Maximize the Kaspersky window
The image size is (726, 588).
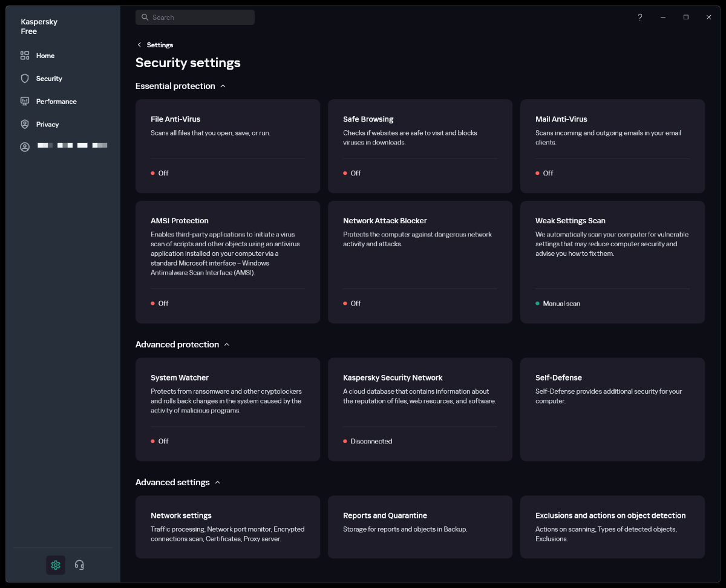click(686, 18)
